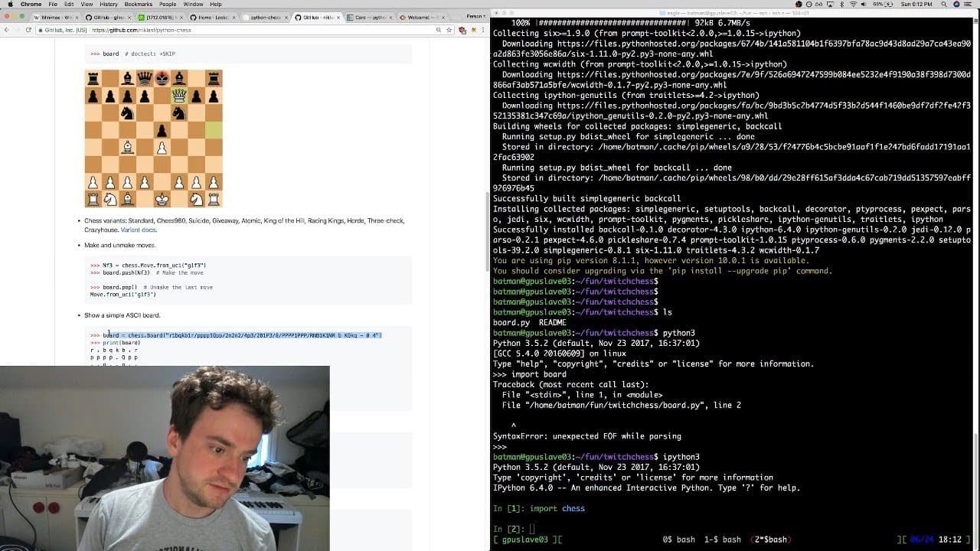Click the volume icon in the menu bar
Viewport: 980px width, 551px height.
(864, 5)
